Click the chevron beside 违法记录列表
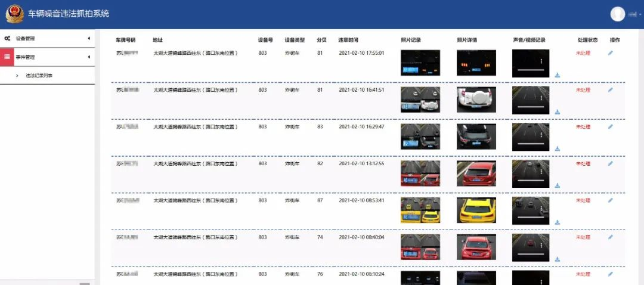This screenshot has width=644, height=285. point(17,76)
